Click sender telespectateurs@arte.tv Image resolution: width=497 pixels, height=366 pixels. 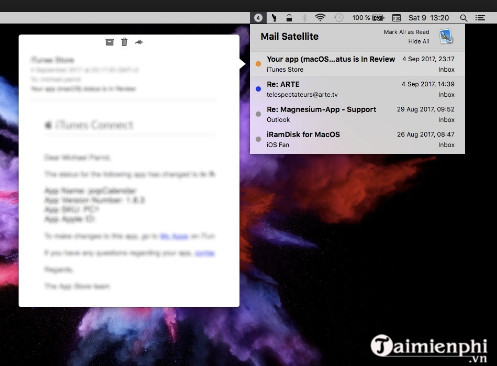(302, 95)
